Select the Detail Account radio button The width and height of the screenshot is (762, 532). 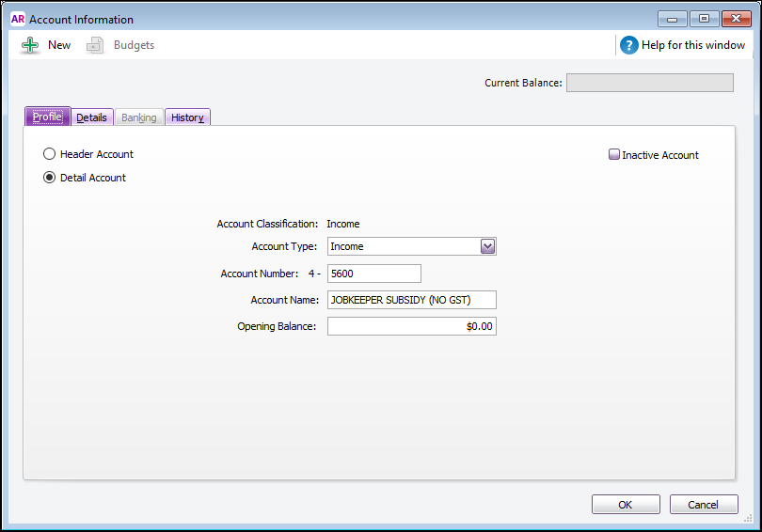[x=50, y=178]
